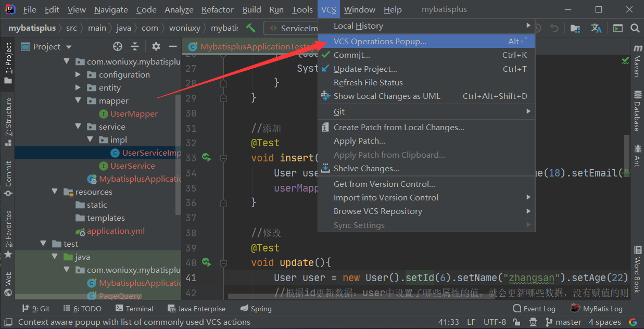
Task: Open the Commit side tab
Action: coord(8,179)
